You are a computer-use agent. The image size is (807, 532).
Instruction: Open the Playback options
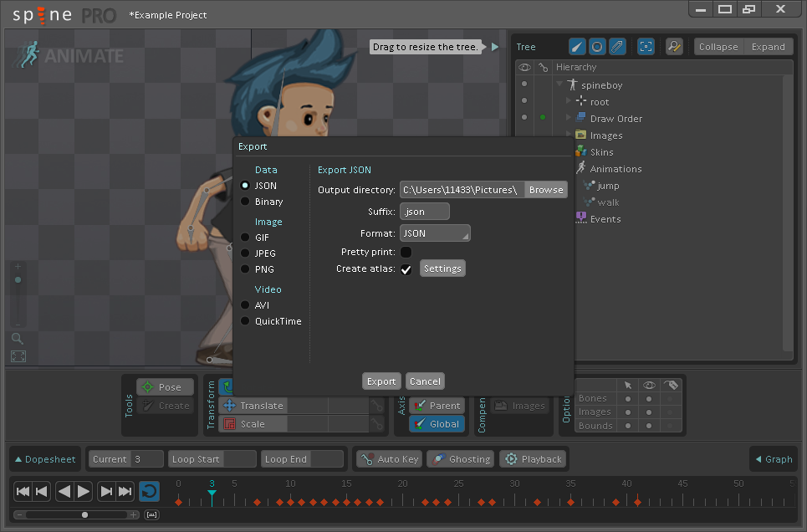[534, 459]
